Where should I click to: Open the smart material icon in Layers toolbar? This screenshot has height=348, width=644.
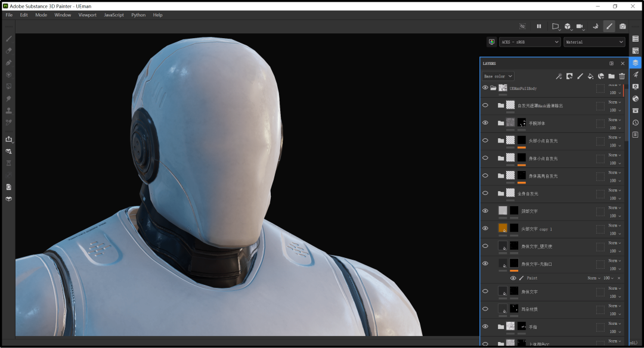coord(601,76)
